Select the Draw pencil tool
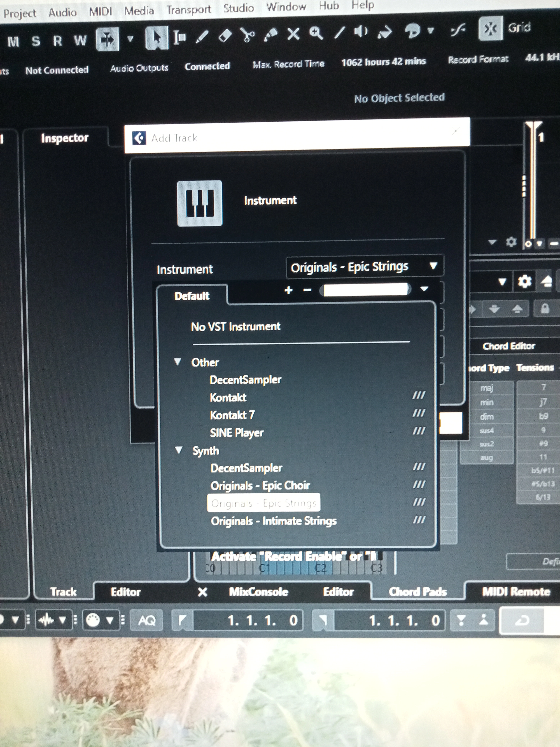The height and width of the screenshot is (747, 560). point(202,36)
